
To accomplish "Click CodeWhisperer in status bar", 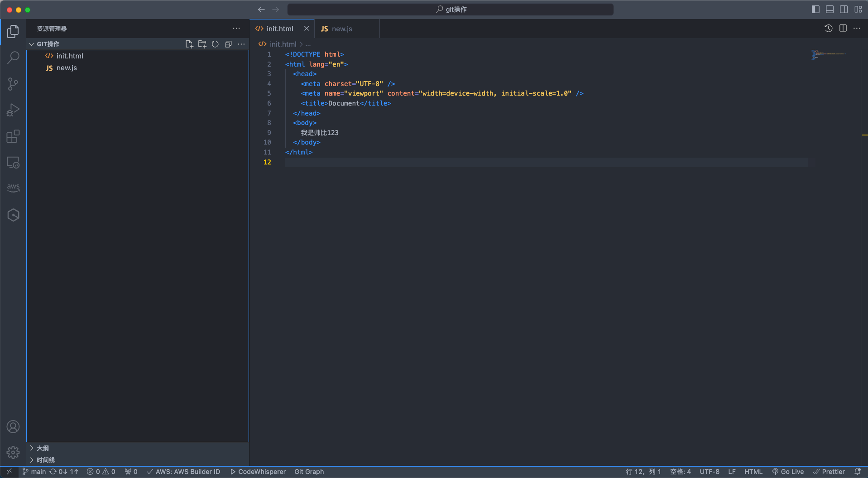I will tap(258, 472).
